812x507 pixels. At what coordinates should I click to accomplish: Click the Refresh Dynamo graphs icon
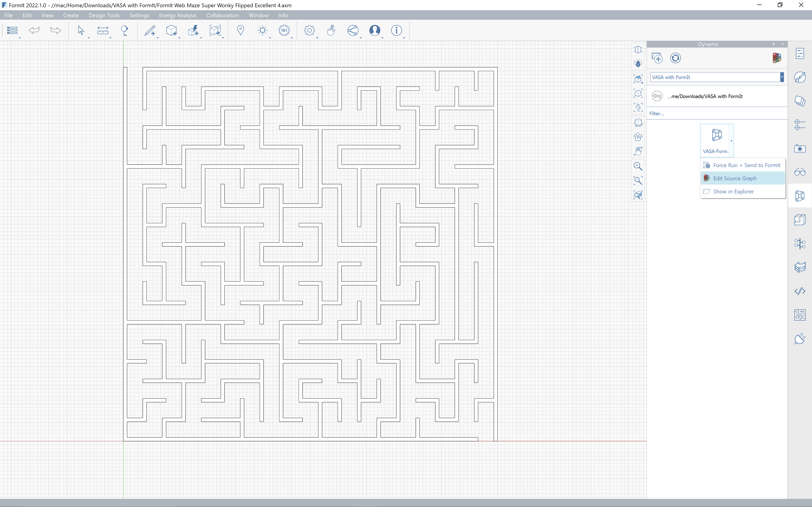pos(675,58)
